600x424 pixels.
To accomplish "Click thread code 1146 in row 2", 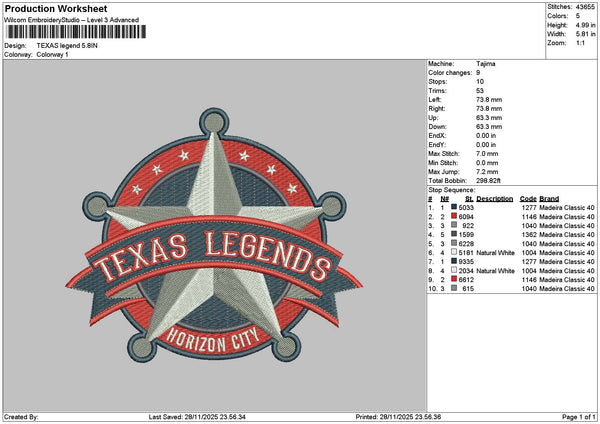I will click(529, 217).
